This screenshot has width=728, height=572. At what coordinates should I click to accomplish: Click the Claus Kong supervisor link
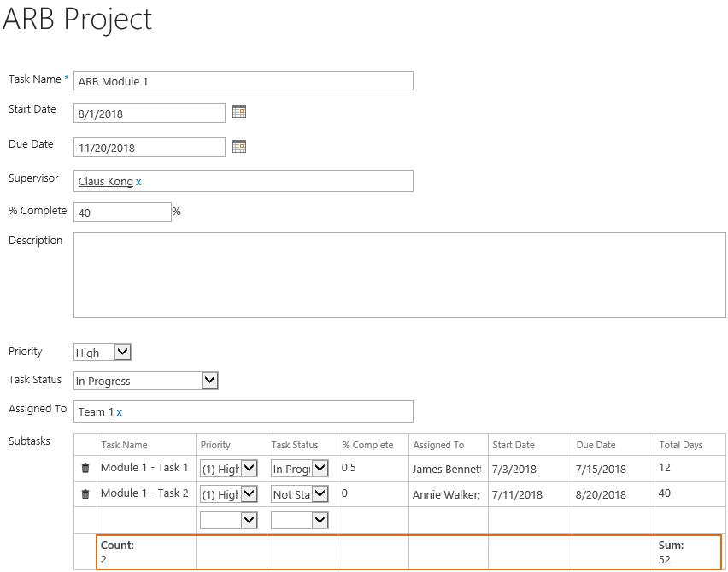[106, 181]
